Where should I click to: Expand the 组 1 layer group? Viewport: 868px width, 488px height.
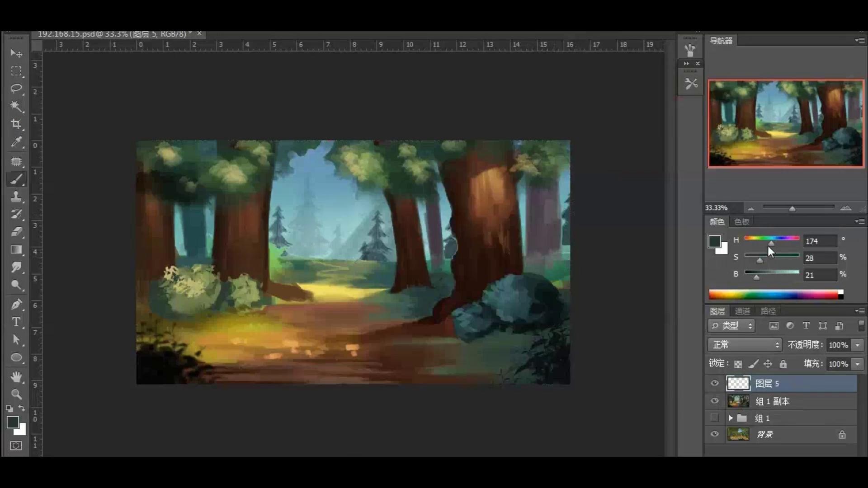[x=731, y=418]
